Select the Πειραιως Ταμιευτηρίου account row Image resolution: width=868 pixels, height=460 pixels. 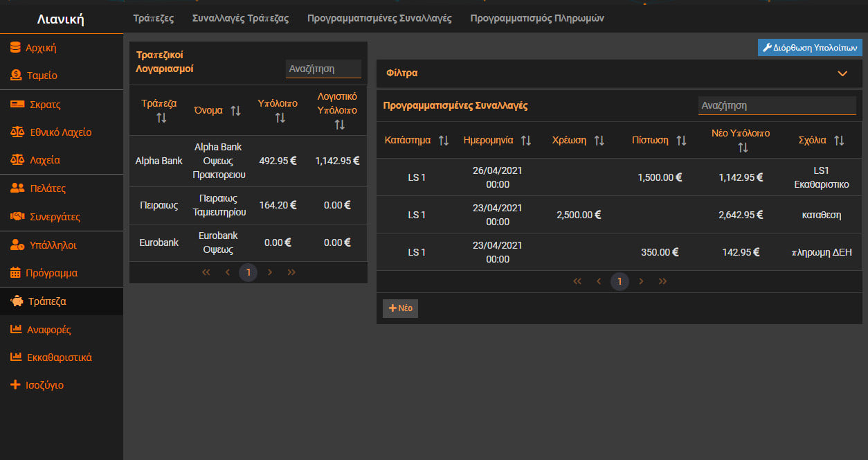248,205
